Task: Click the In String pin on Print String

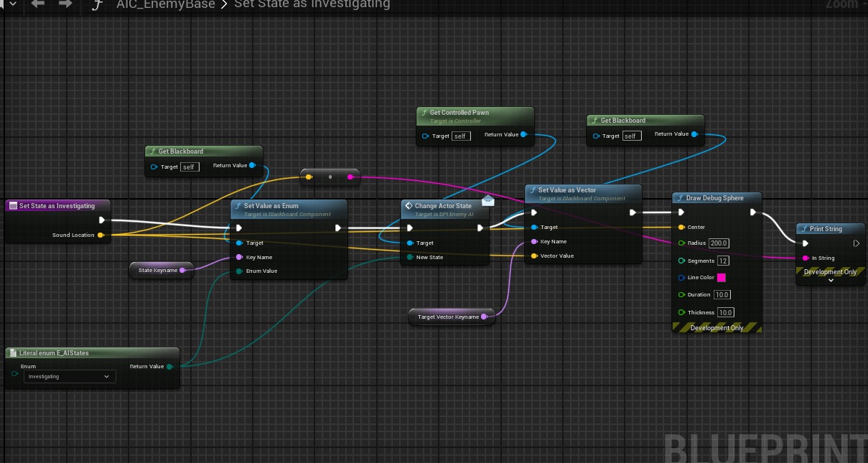Action: pyautogui.click(x=806, y=258)
